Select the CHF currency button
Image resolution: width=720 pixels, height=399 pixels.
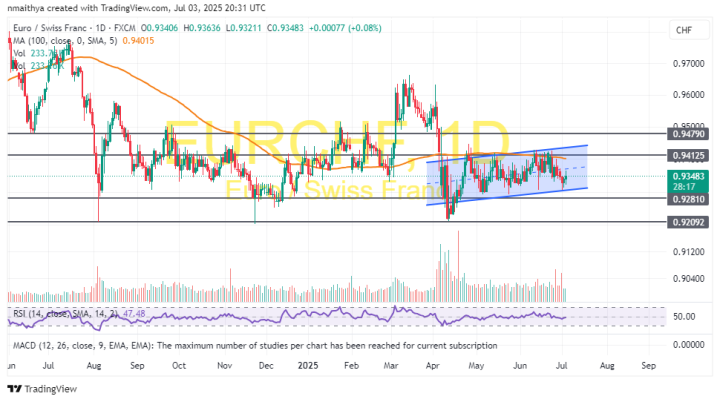(684, 30)
